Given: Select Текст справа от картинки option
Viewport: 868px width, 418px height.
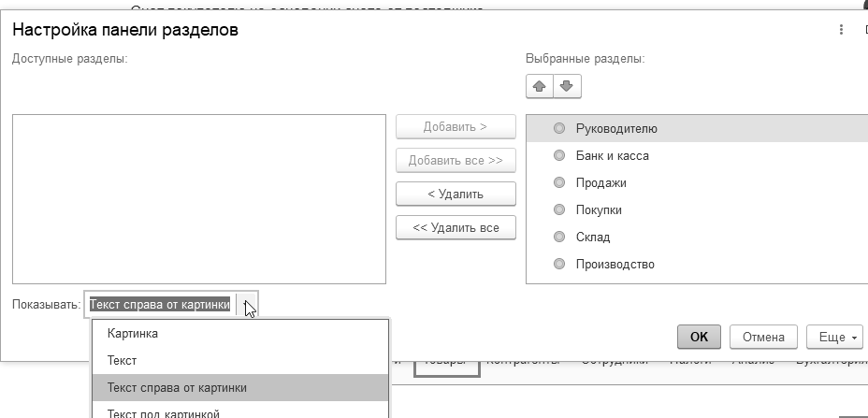Looking at the screenshot, I should 177,387.
